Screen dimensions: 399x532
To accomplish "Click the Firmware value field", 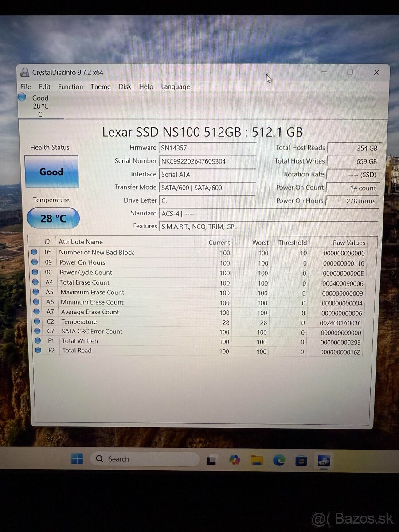I will coord(207,148).
